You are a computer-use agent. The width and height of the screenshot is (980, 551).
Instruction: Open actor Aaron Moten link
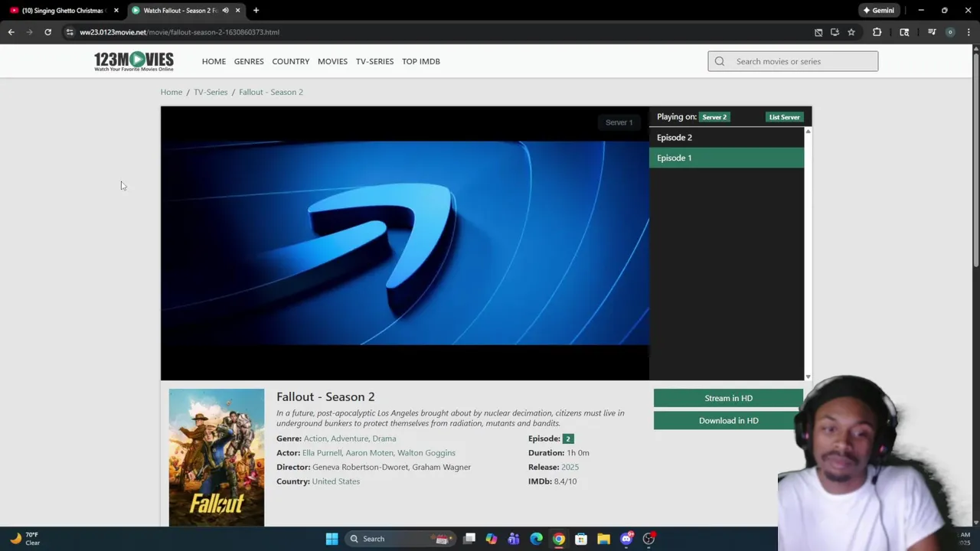click(369, 453)
